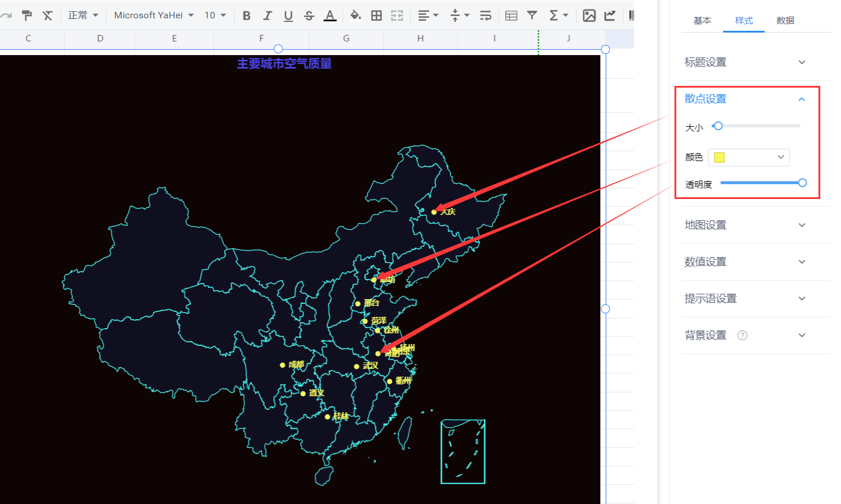The height and width of the screenshot is (504, 841).
Task: Click the South China Sea inset box
Action: click(463, 451)
